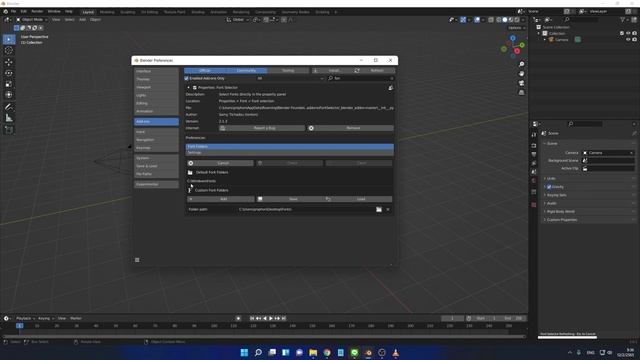Select the Move tool in viewport toolbar

(x=9, y=62)
